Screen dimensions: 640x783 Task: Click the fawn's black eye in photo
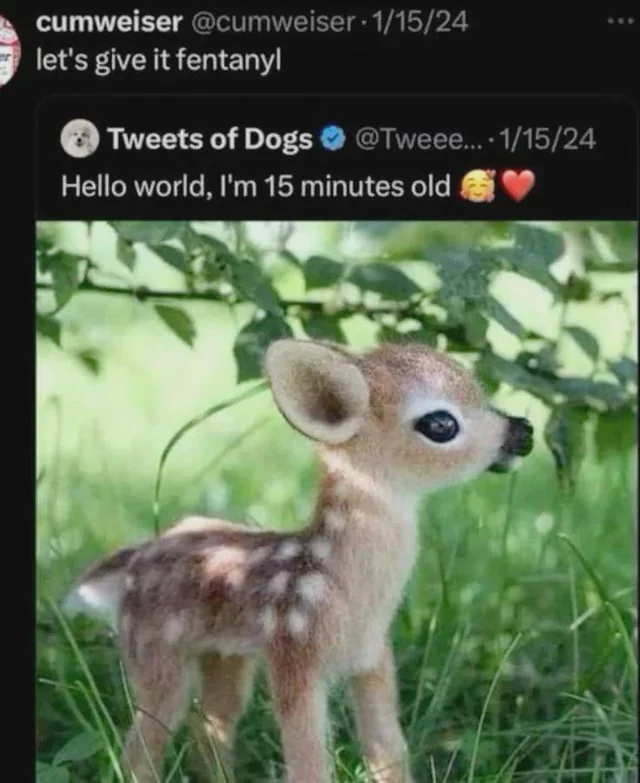pyautogui.click(x=437, y=427)
